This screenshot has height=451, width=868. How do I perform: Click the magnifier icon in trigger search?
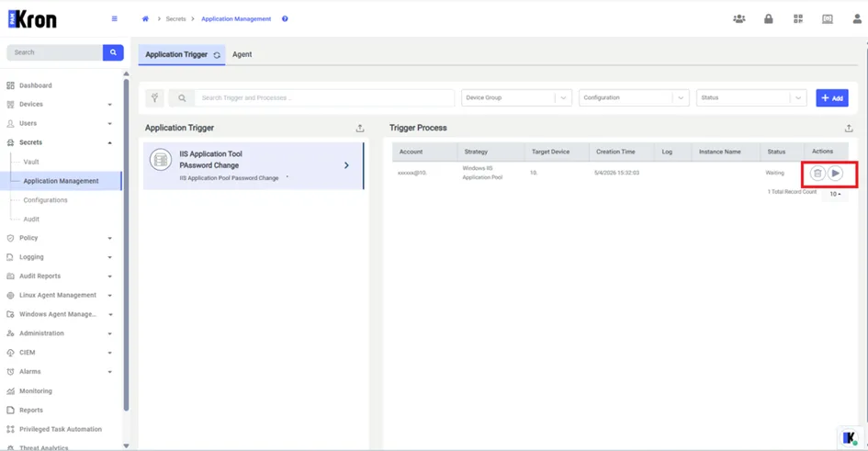pos(182,98)
